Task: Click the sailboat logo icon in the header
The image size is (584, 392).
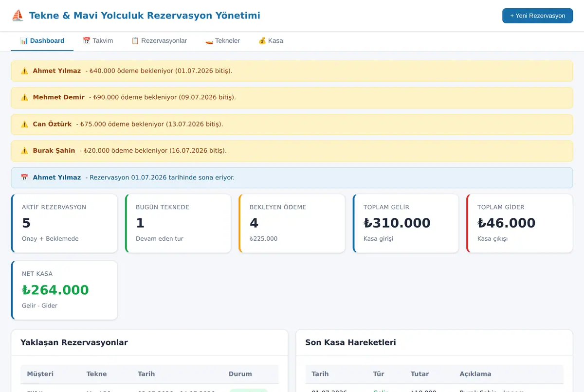Action: click(x=18, y=16)
